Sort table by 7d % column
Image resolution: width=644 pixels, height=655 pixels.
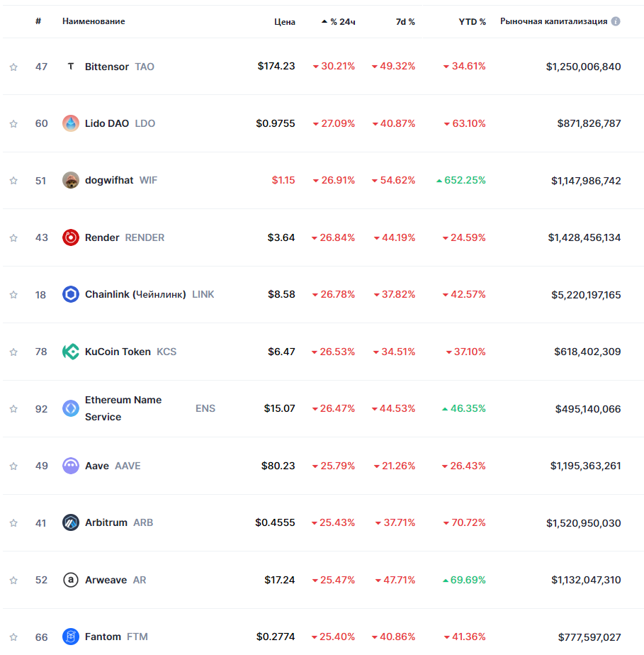point(405,22)
